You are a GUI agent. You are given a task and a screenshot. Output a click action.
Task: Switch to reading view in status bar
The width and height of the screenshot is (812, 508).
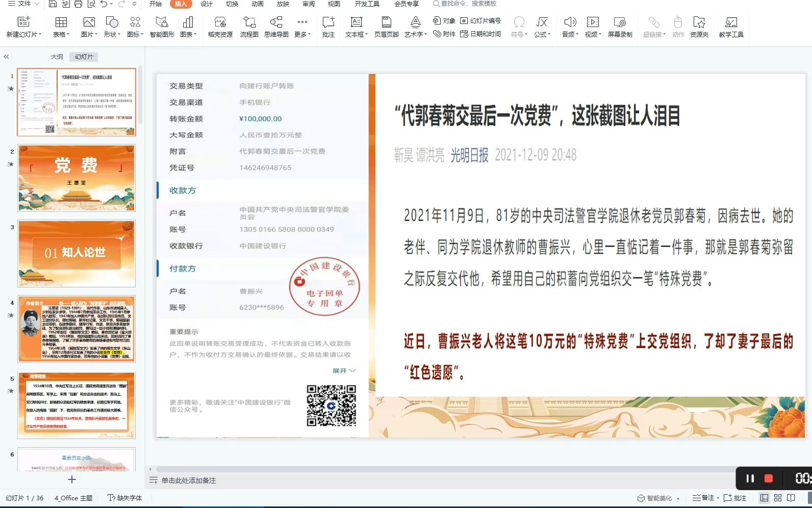click(x=791, y=498)
